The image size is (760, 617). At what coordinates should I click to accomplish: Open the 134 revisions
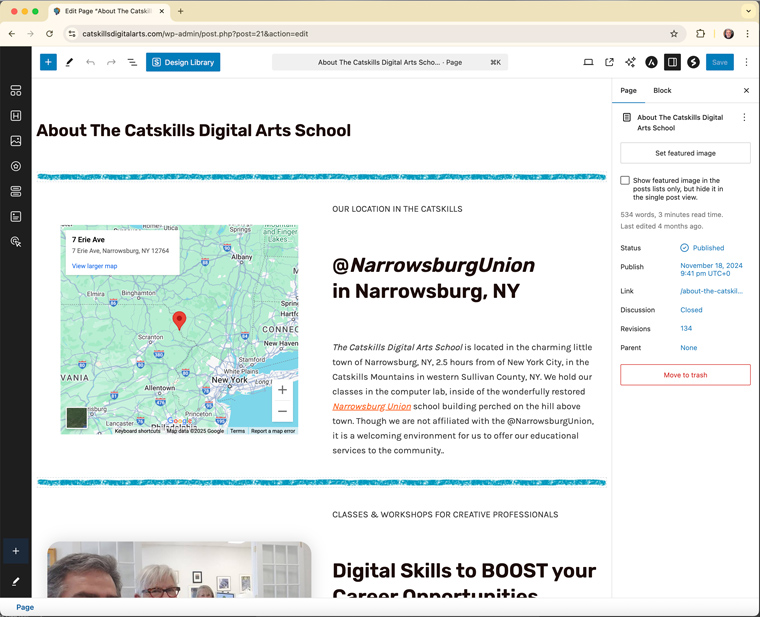686,329
